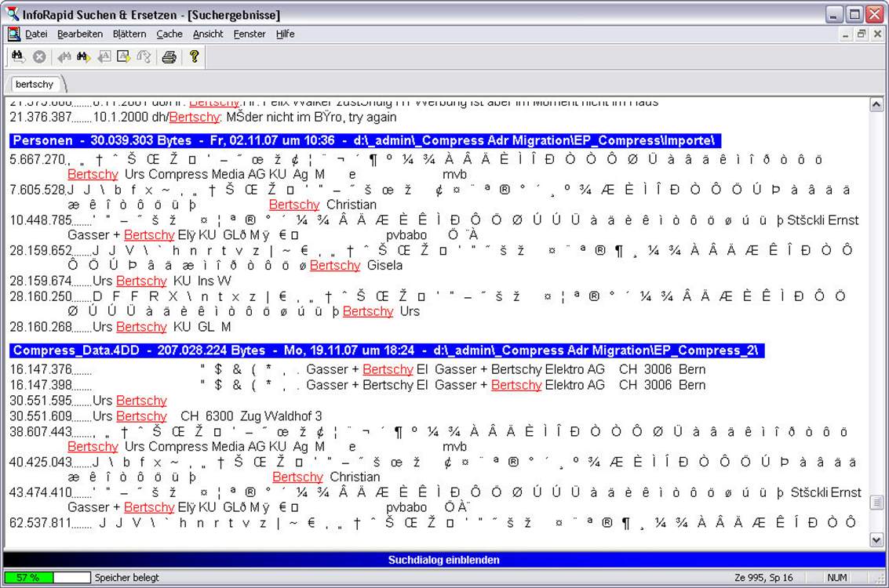
Task: Click the offset 40.425.043
Action: (41, 463)
